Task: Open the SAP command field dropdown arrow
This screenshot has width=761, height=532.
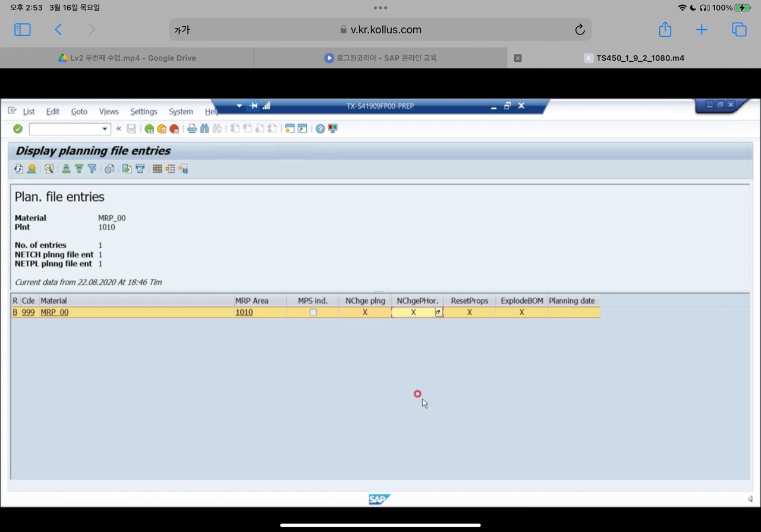Action: tap(105, 129)
